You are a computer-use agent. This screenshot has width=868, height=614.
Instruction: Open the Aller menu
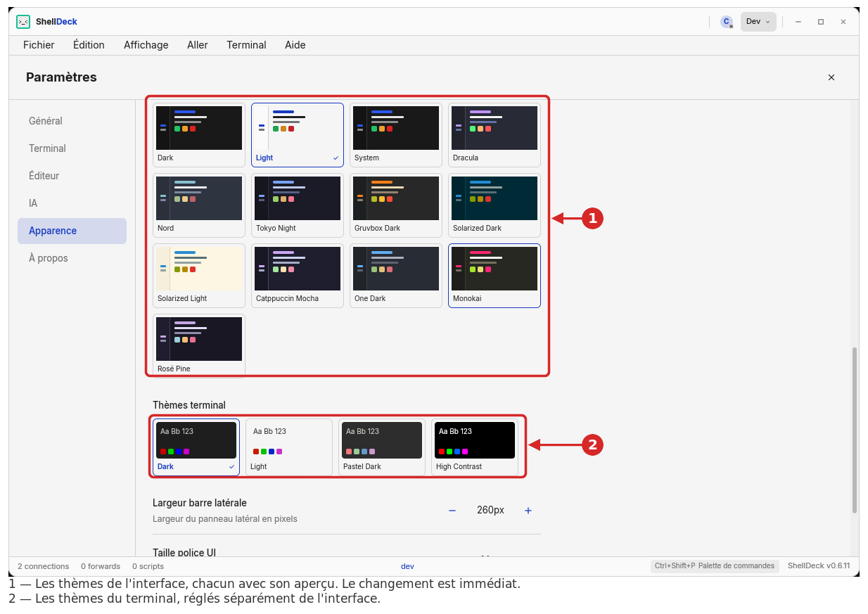point(198,45)
